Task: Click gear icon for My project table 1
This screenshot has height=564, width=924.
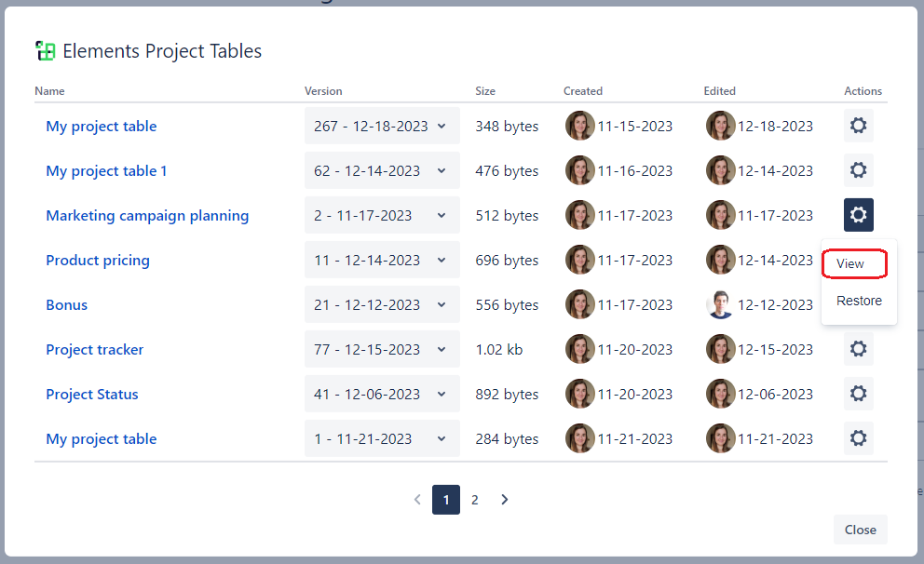Action: [858, 170]
